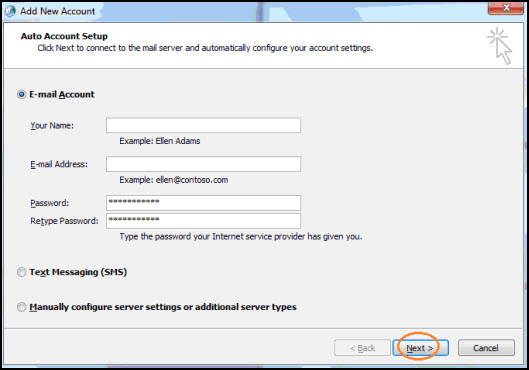Click 'Example: ellen@contoso.com' hint text
The height and width of the screenshot is (370, 529).
(174, 180)
